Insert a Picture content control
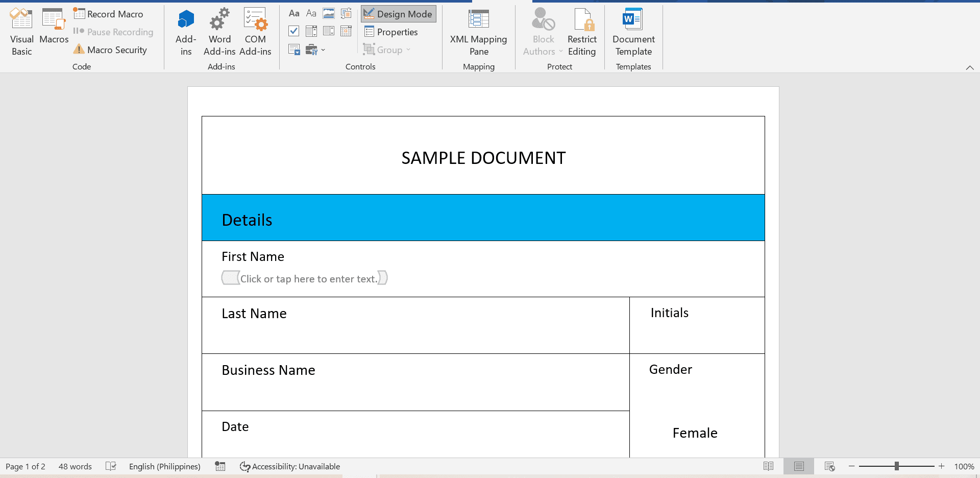The image size is (980, 478). (x=329, y=14)
